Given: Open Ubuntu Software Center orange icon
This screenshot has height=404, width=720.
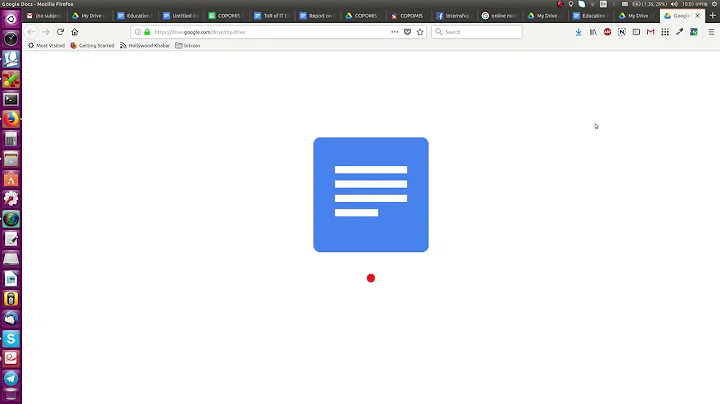Looking at the screenshot, I should [11, 179].
